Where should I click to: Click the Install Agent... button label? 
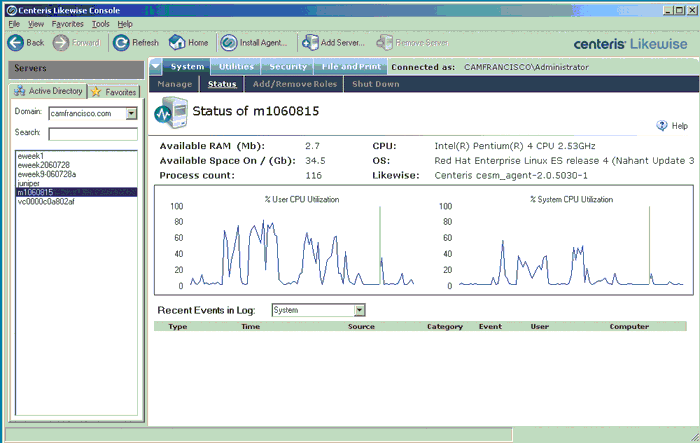tap(263, 43)
